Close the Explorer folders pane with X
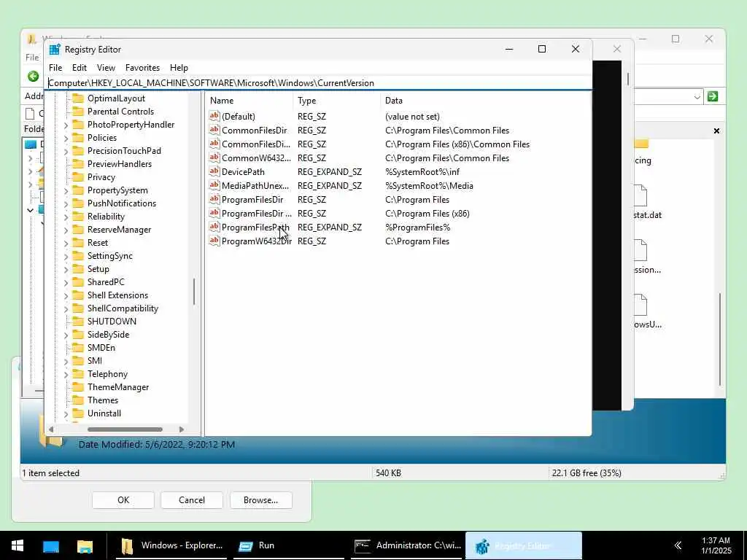The image size is (747, 560). (x=716, y=131)
